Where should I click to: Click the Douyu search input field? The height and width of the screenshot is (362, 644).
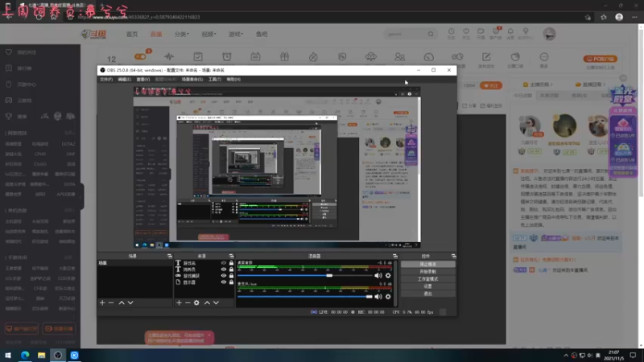tap(406, 34)
